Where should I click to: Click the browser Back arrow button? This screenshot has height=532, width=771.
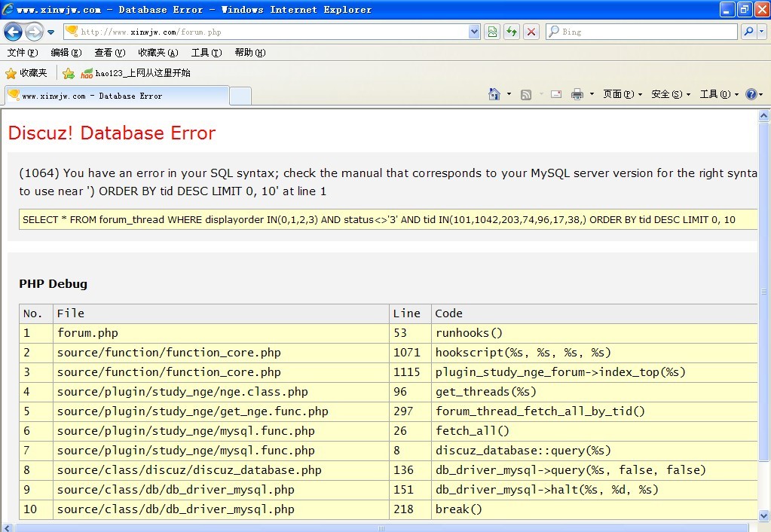pos(14,32)
